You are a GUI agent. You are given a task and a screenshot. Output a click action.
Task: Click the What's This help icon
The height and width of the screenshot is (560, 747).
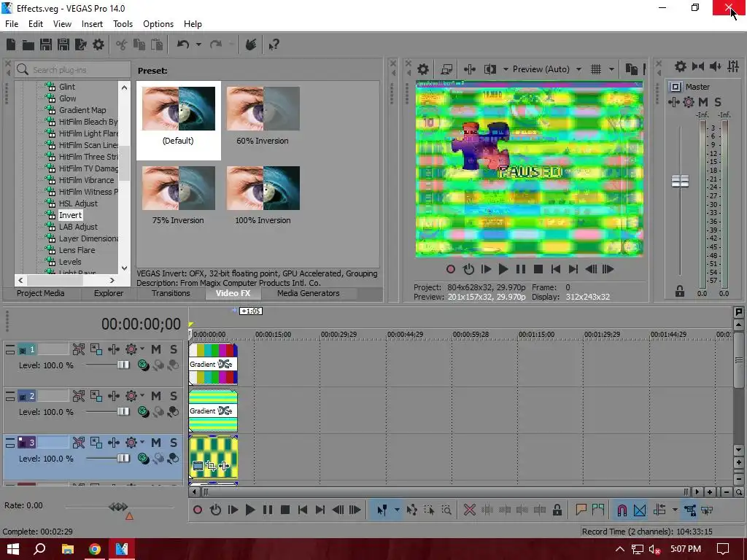(274, 44)
